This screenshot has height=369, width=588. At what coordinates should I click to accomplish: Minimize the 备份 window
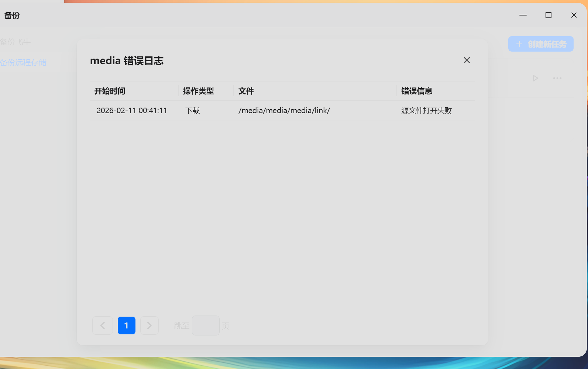523,15
